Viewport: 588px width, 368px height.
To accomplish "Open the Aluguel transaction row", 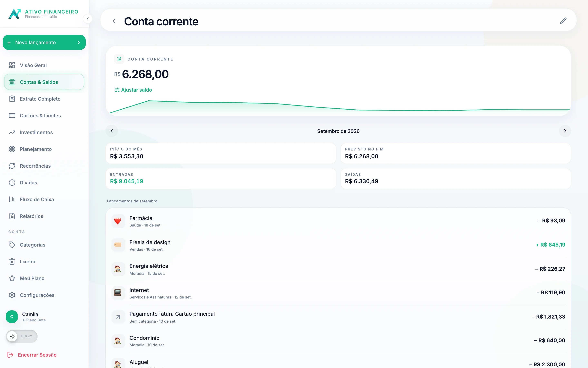I will click(338, 361).
